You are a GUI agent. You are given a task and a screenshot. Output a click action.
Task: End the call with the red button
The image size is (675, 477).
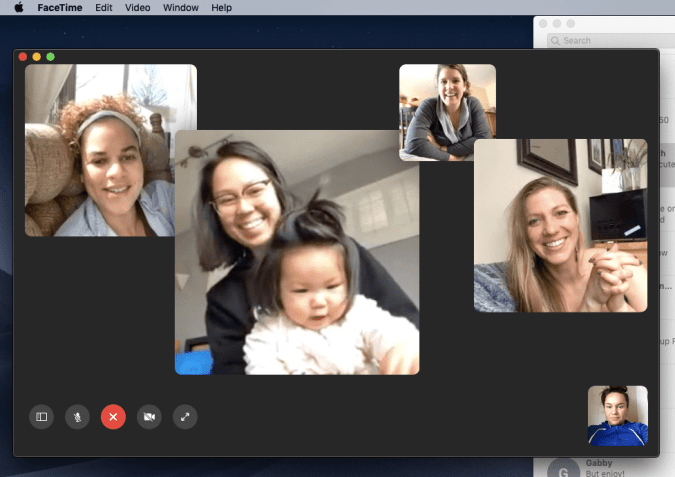click(x=113, y=416)
